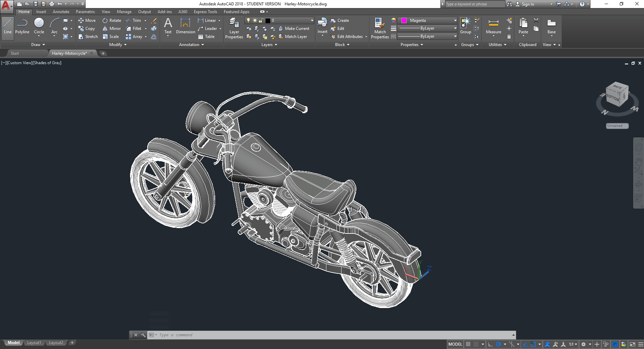Open the Express Tools ribbon tab
Screen dimensions: 644x349
click(x=205, y=11)
